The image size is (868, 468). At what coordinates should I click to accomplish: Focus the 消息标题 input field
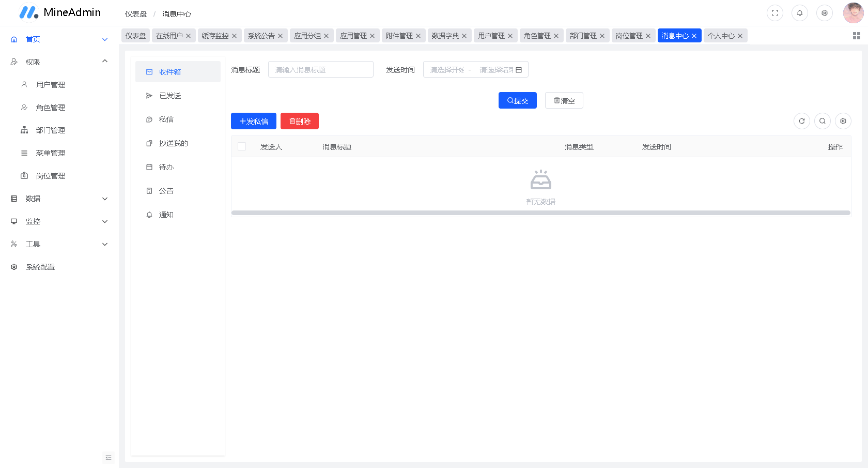321,70
